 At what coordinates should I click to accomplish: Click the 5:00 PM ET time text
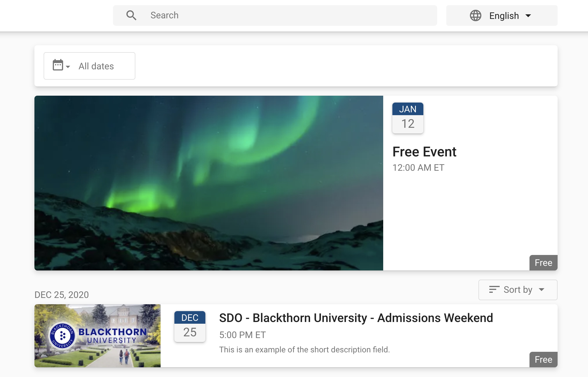[x=242, y=335]
